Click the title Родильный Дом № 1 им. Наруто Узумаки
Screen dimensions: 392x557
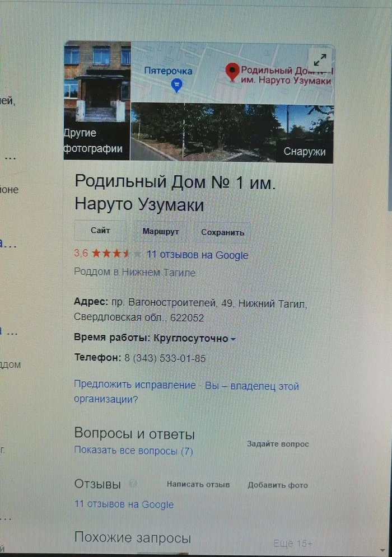click(175, 193)
